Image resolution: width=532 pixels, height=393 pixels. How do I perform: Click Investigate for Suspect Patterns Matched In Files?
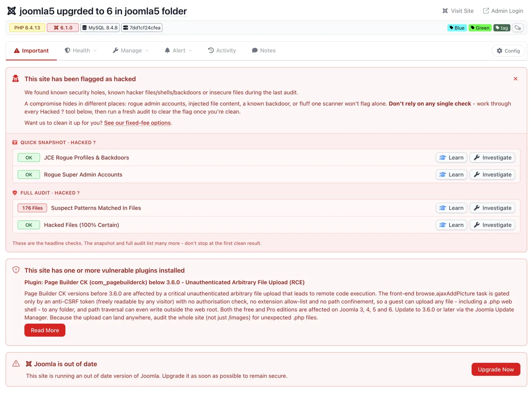tap(492, 208)
